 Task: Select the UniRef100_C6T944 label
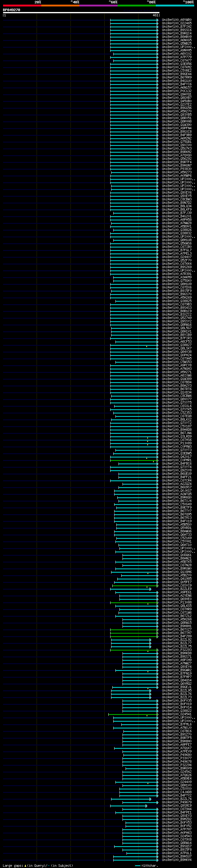176,809
